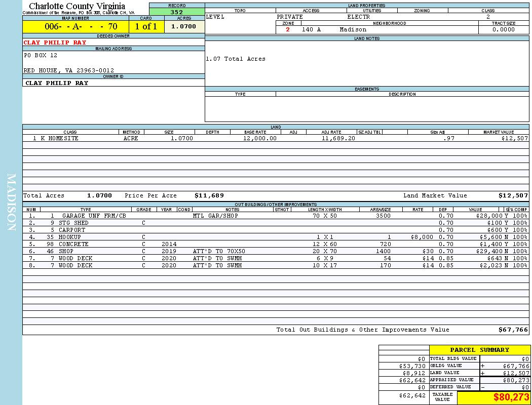Select the K HOMESITE land class row
The image size is (532, 405).
59,138
